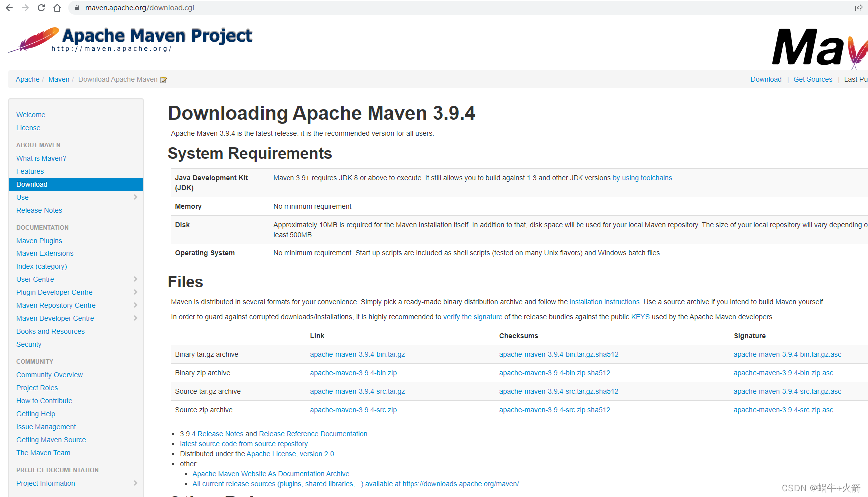Open the KEYS link
Screen dimensions: 868x497
(x=640, y=317)
